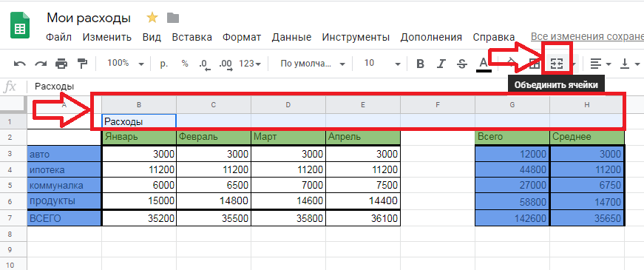
Task: Open the Формат menu
Action: coord(242,38)
